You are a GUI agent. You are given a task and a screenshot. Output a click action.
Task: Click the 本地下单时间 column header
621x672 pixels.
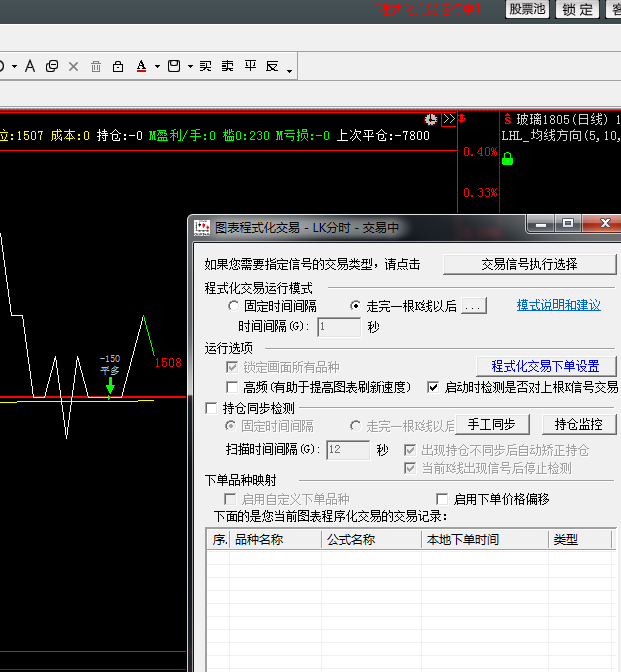coord(462,540)
